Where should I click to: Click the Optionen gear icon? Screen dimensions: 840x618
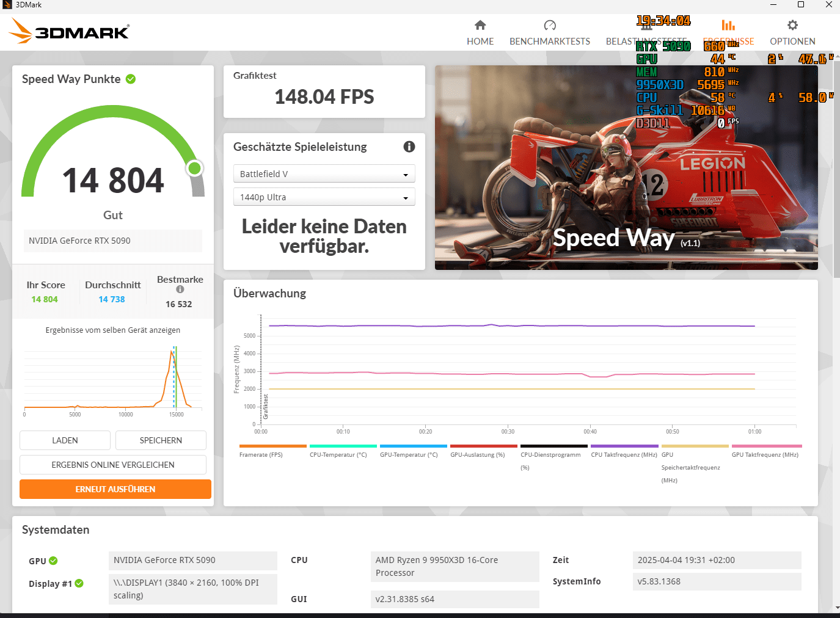click(792, 25)
